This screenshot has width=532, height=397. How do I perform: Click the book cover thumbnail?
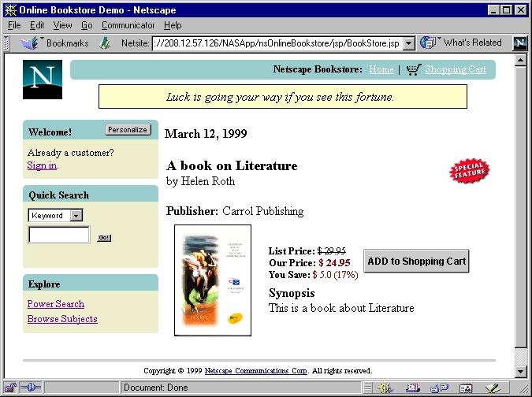pyautogui.click(x=213, y=280)
